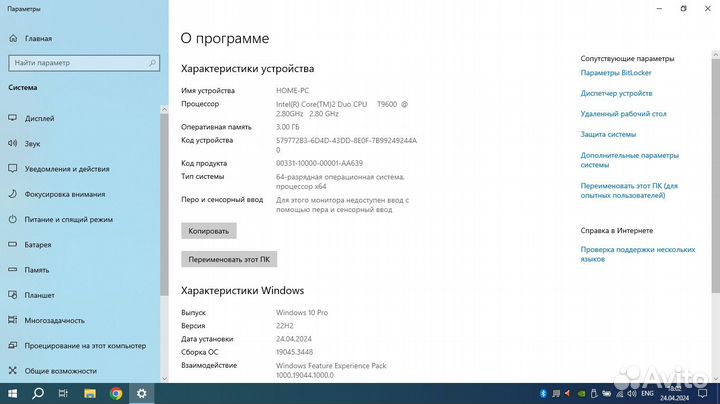Open taskbar search

38,393
